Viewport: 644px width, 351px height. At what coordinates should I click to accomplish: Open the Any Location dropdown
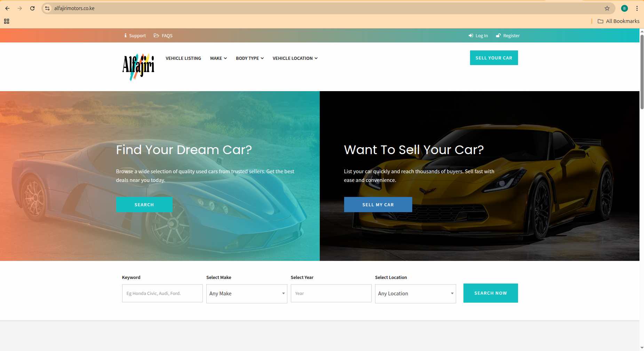point(415,294)
